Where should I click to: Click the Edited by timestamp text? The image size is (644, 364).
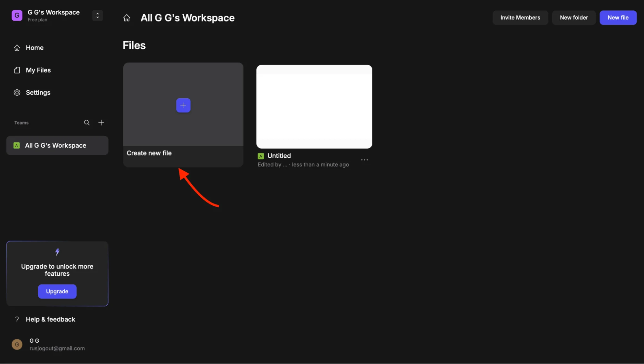303,165
